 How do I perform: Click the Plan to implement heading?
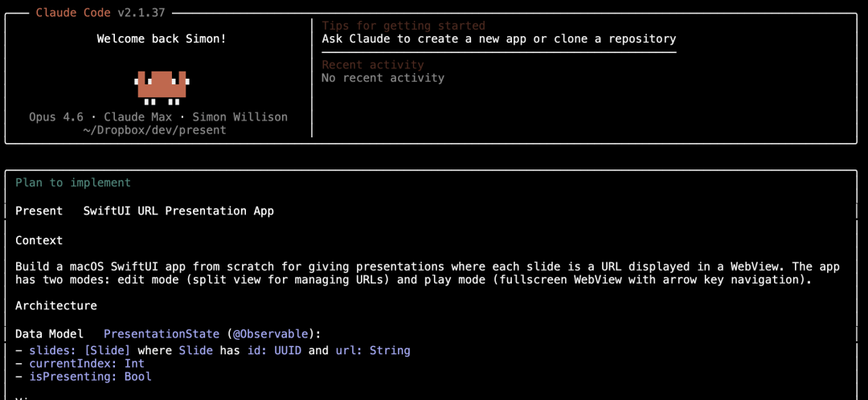[x=73, y=182]
